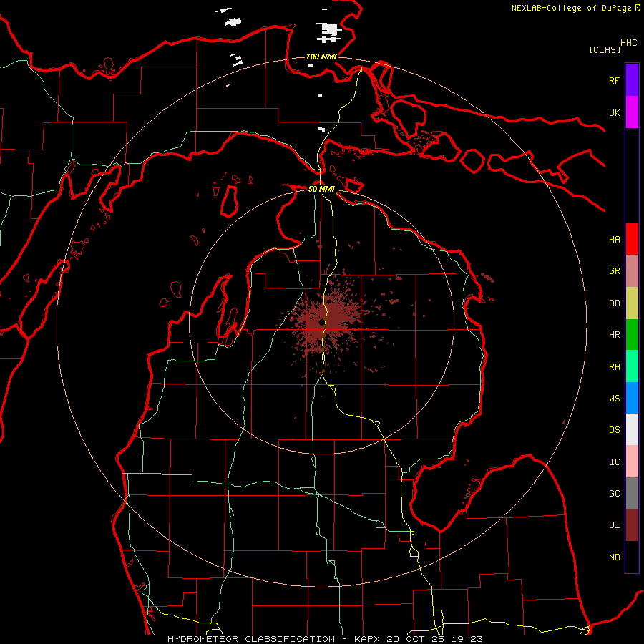Click the '100 NMI' range ring label

coord(321,57)
